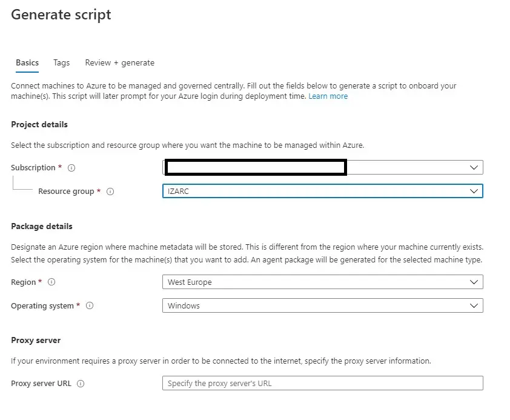The width and height of the screenshot is (510, 420).
Task: Expand the Operating system dropdown showing Windows
Action: [x=322, y=306]
